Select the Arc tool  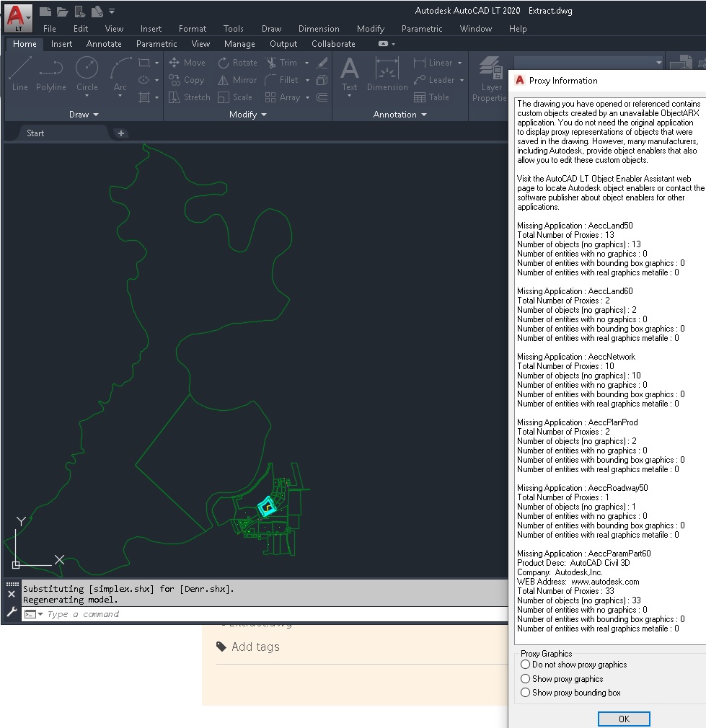tap(120, 74)
